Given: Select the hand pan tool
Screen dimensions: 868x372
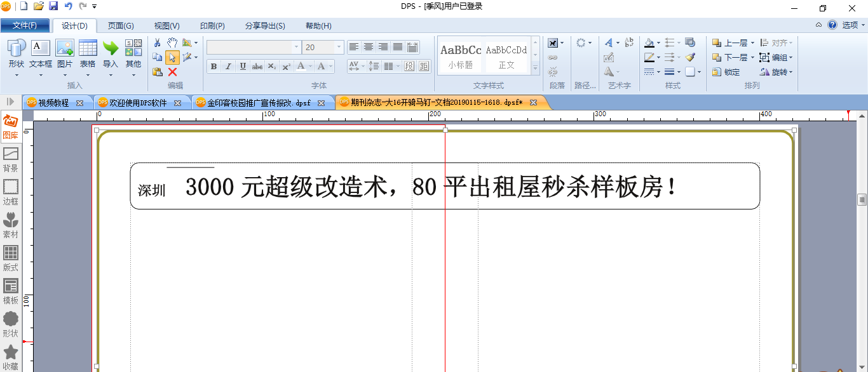Looking at the screenshot, I should pos(172,43).
